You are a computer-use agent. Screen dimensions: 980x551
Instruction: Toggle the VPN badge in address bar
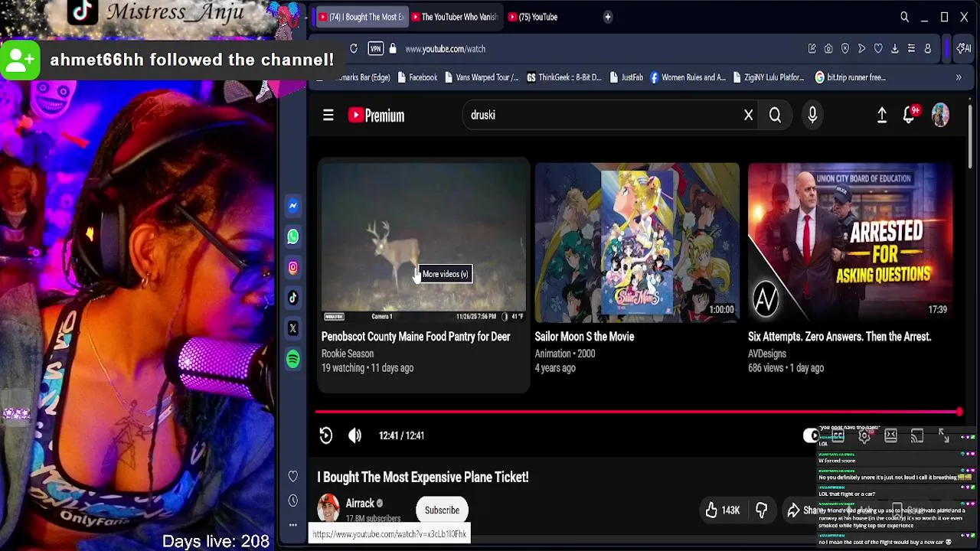(375, 49)
